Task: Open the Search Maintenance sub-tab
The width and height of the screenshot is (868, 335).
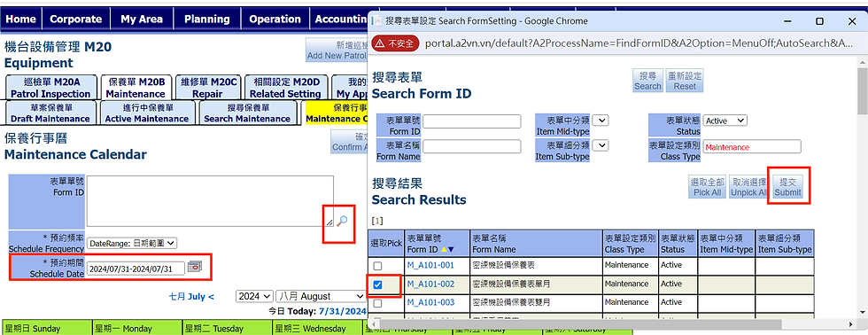Action: [247, 113]
